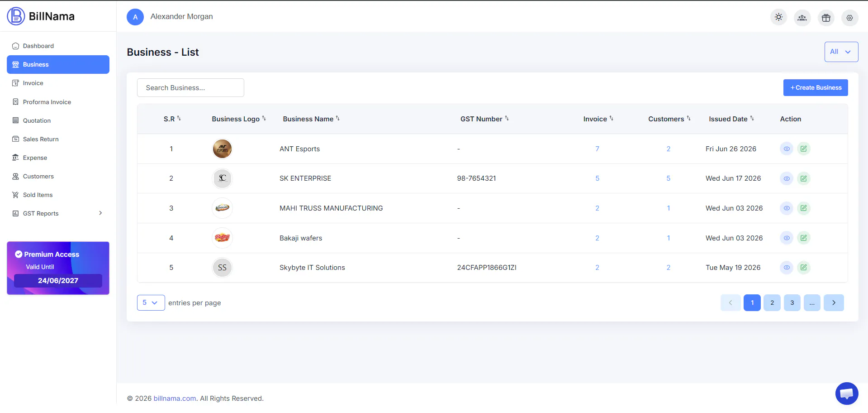Open SK ENTERPRISE invoice count 5
This screenshot has height=413, width=868.
tap(597, 178)
